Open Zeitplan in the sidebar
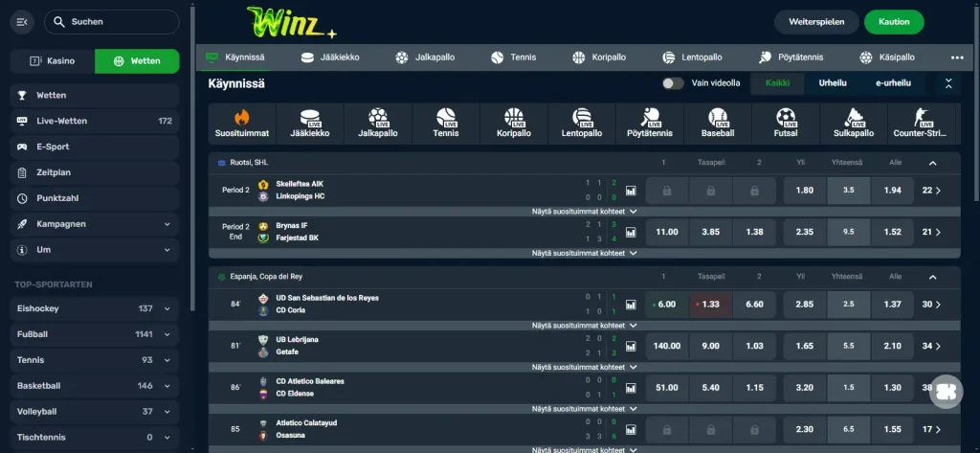This screenshot has width=980, height=453. click(x=95, y=172)
